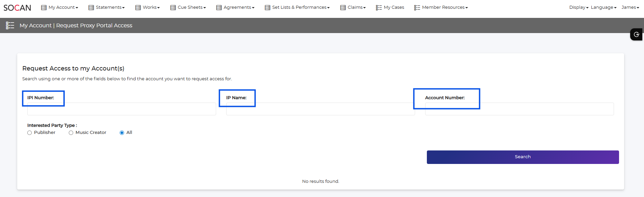Choose the All party type option
The image size is (644, 197).
tap(122, 133)
